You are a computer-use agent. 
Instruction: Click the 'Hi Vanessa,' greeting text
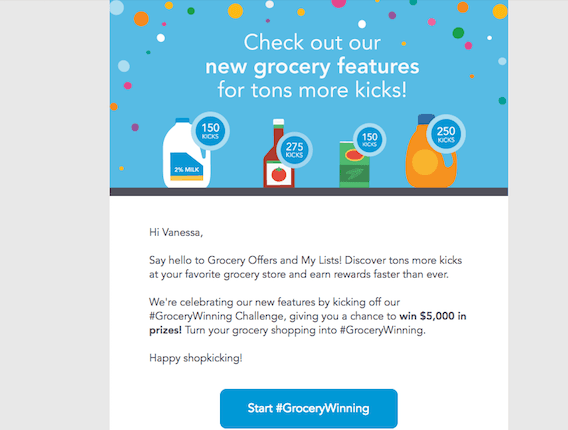click(176, 232)
